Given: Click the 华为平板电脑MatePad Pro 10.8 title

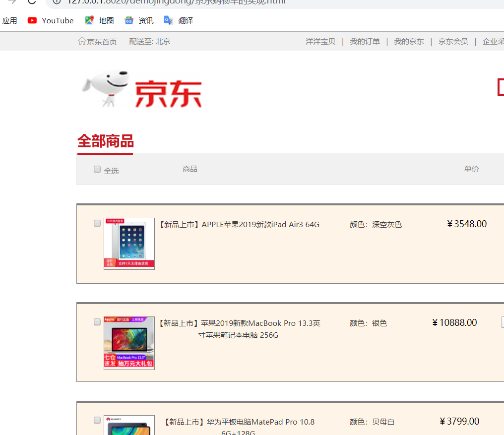Looking at the screenshot, I should (x=240, y=426).
